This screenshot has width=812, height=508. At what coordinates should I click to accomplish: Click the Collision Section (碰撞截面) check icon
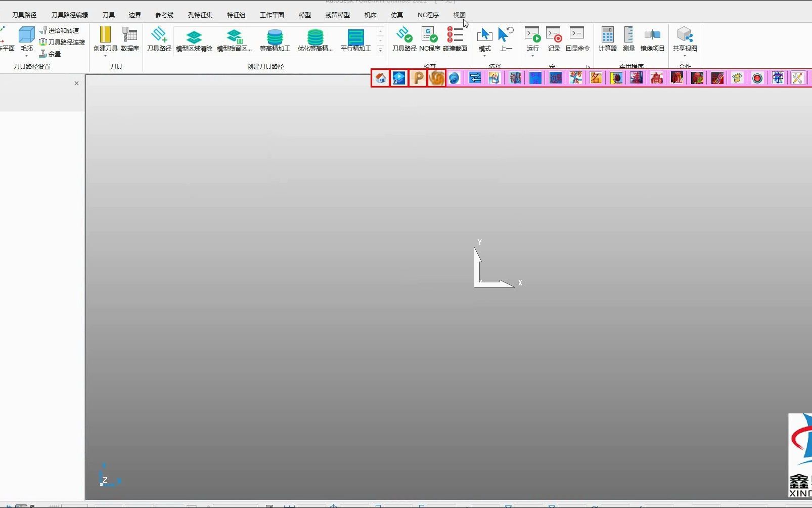[455, 39]
